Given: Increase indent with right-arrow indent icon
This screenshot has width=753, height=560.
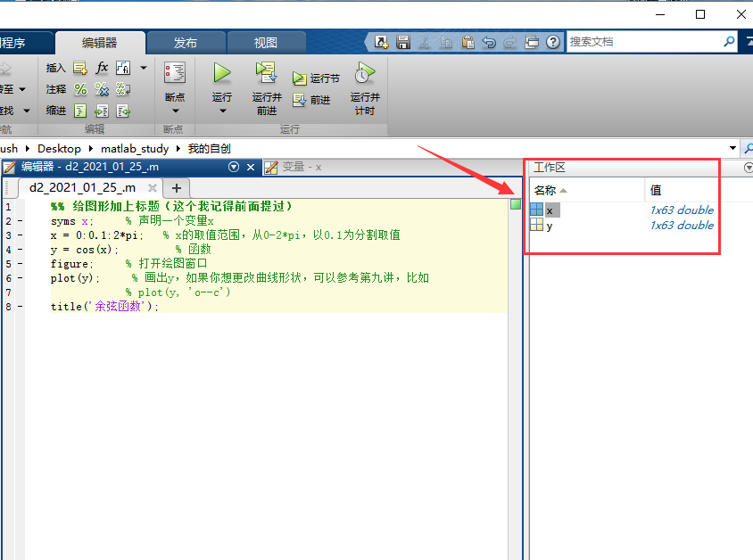Looking at the screenshot, I should [x=102, y=111].
